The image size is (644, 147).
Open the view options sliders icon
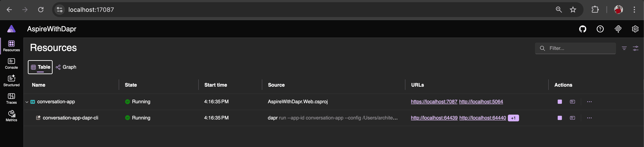635,48
